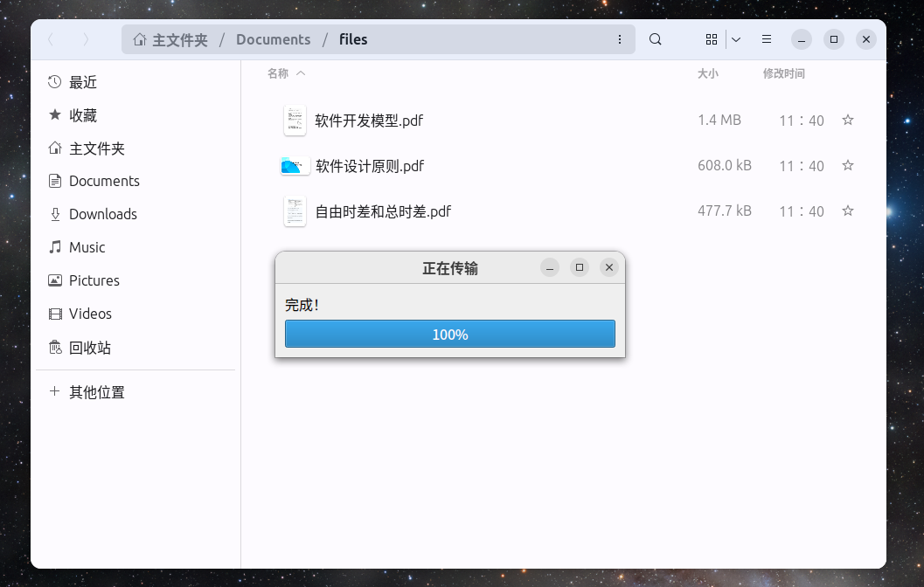
Task: Switch to grid view layout
Action: [x=711, y=39]
